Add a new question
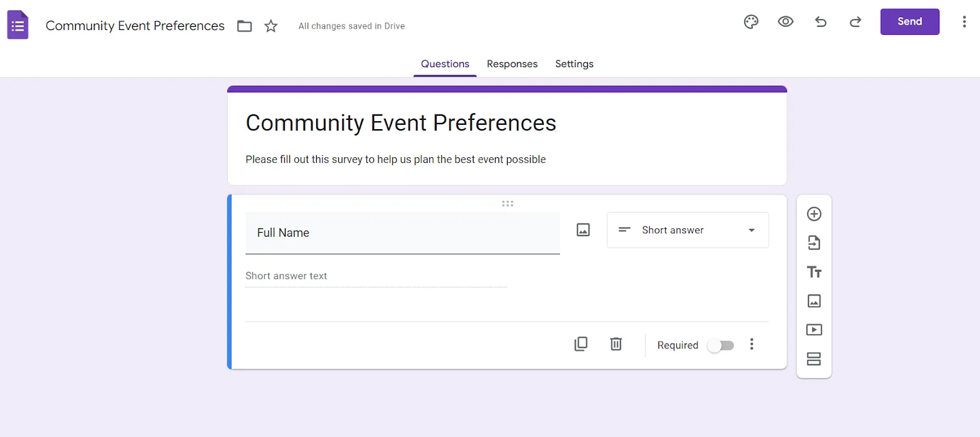 [814, 214]
